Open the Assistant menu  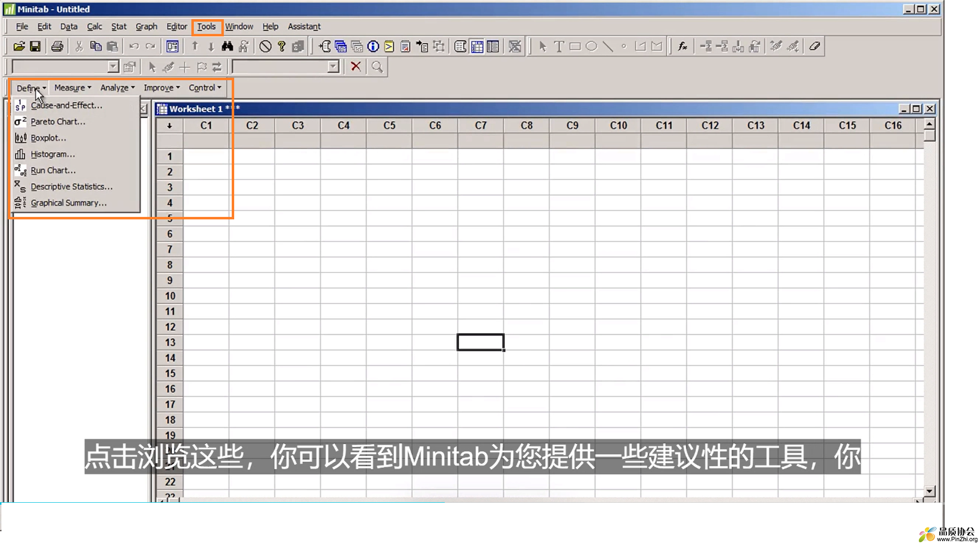coord(304,27)
